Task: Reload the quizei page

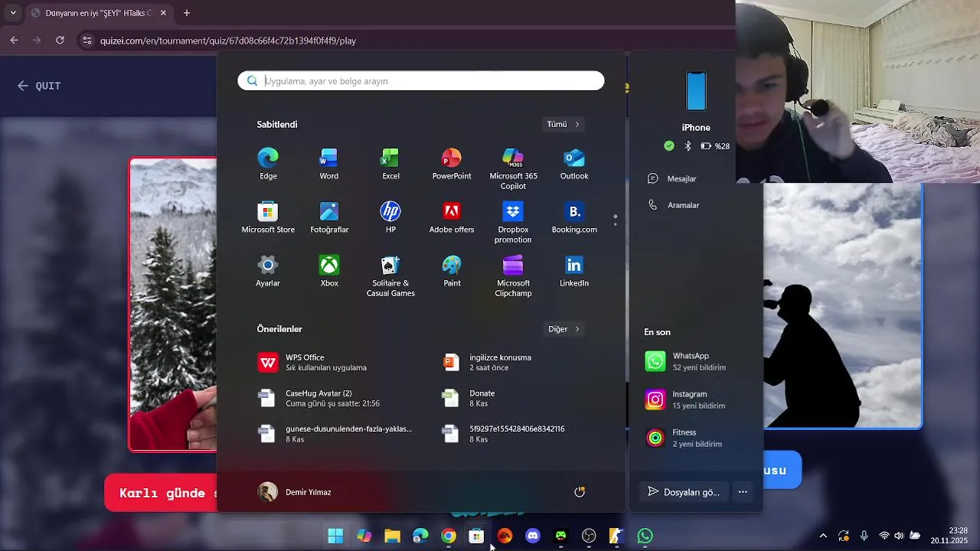Action: [60, 40]
